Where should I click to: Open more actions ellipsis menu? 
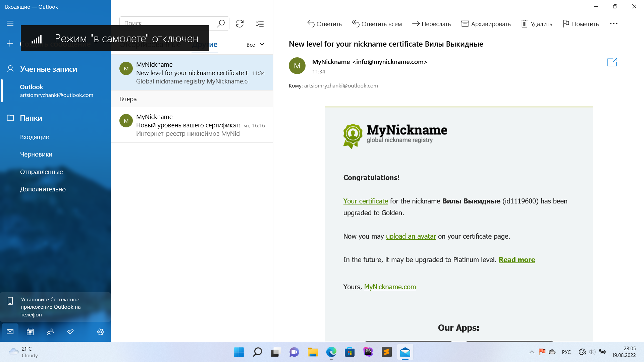point(613,24)
